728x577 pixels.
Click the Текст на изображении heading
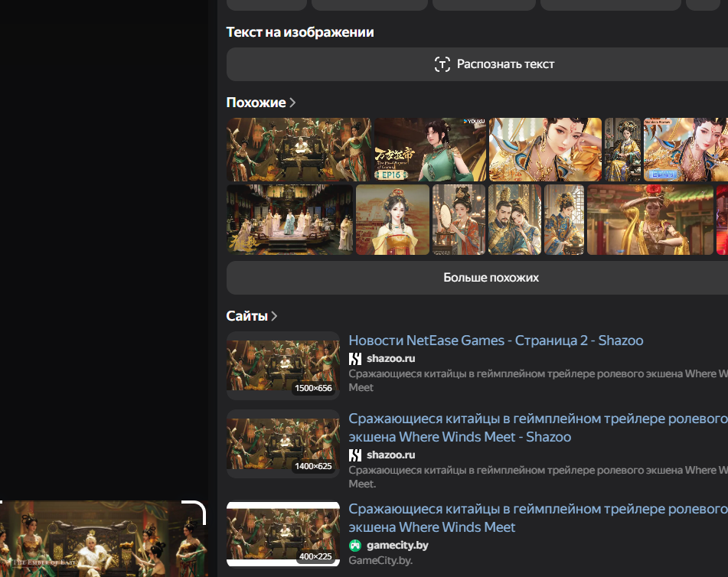300,32
